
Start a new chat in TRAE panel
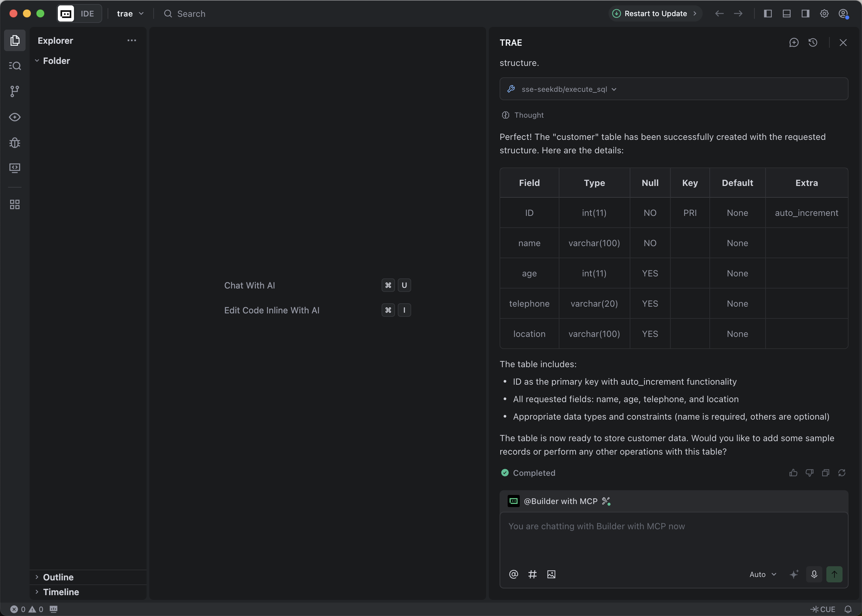[x=794, y=42]
